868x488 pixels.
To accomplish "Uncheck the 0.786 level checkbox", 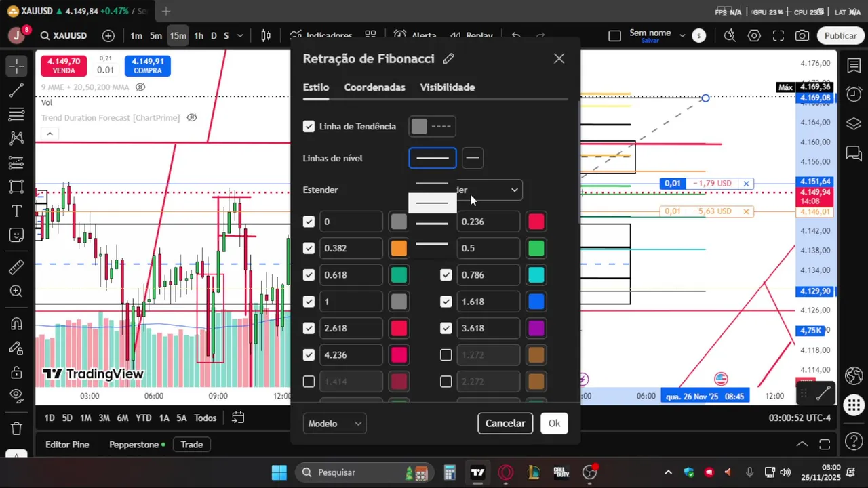I will tap(446, 274).
